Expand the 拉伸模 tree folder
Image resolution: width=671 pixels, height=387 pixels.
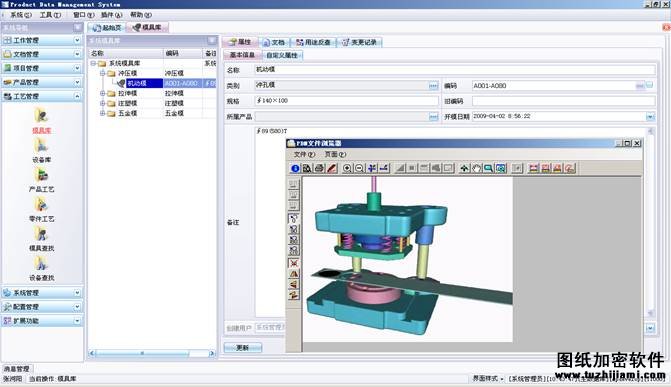coord(103,93)
